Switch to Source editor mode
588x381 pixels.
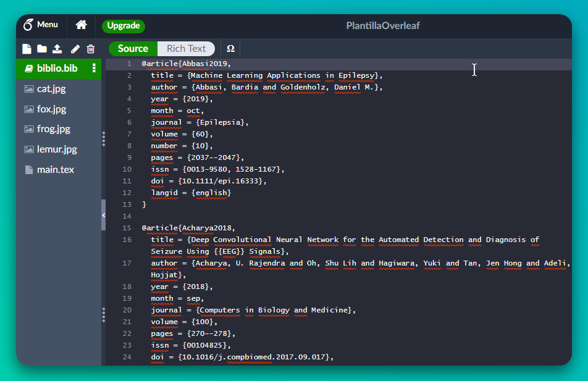[133, 49]
